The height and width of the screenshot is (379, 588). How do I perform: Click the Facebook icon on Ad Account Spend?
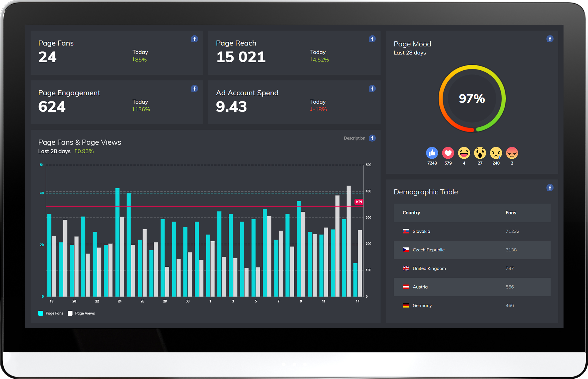372,88
